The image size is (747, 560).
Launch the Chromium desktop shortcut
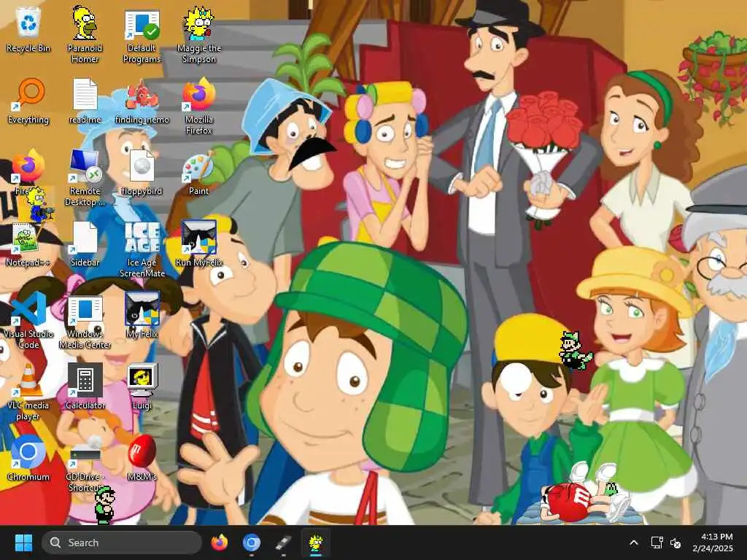tap(28, 458)
